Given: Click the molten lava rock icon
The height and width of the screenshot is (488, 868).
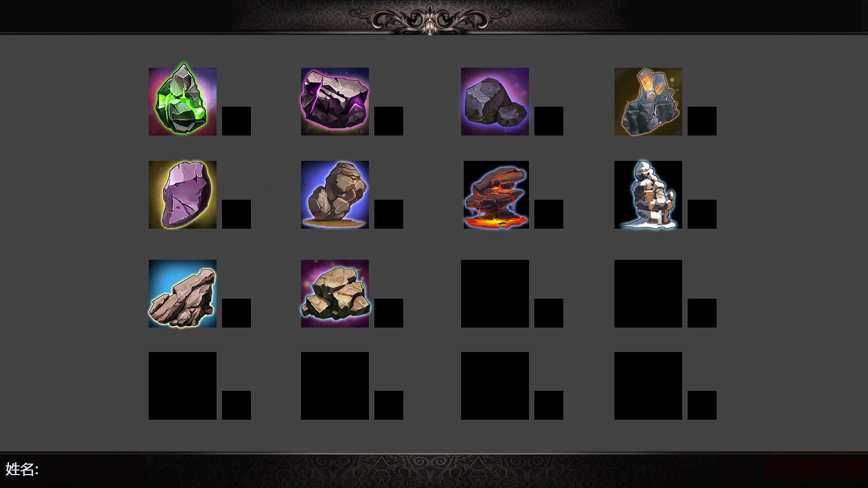Looking at the screenshot, I should click(x=496, y=195).
